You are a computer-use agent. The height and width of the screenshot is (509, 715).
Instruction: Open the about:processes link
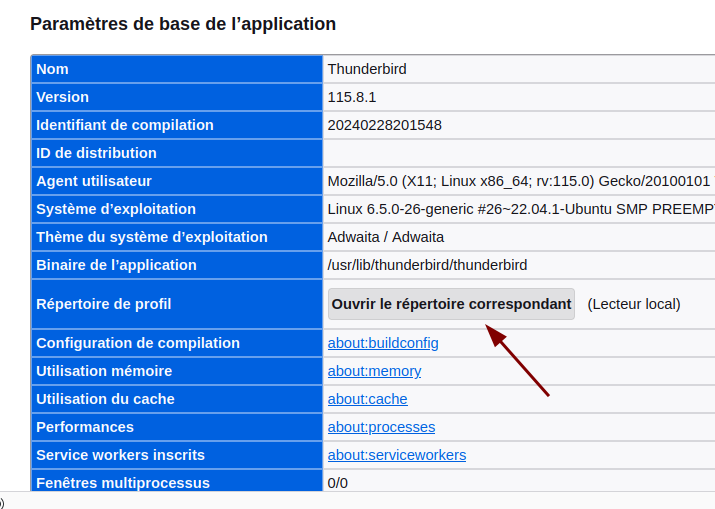point(381,427)
